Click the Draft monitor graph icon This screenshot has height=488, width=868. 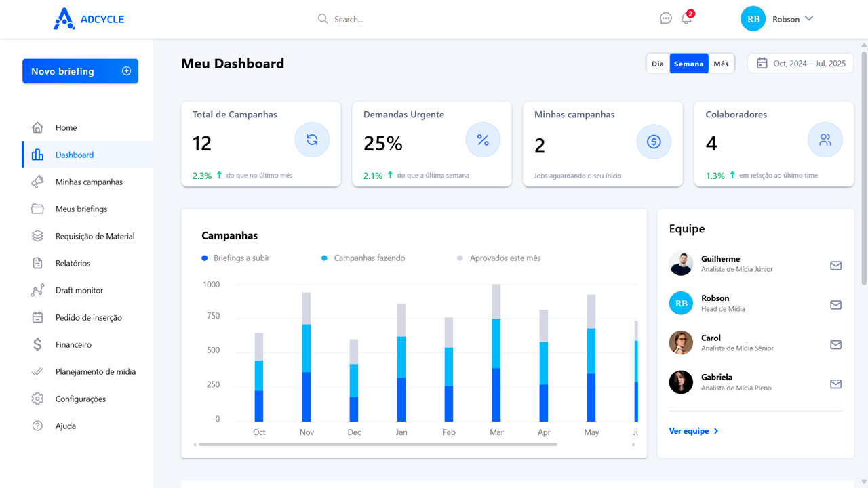coord(37,290)
